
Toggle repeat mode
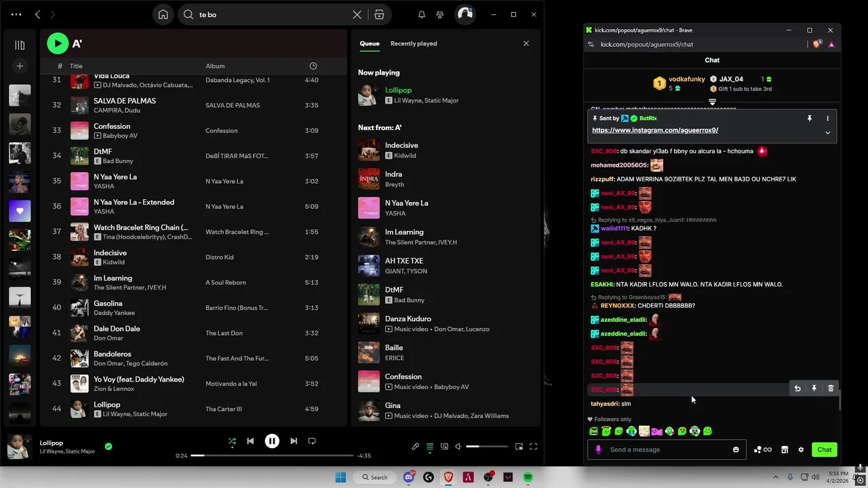point(312,441)
